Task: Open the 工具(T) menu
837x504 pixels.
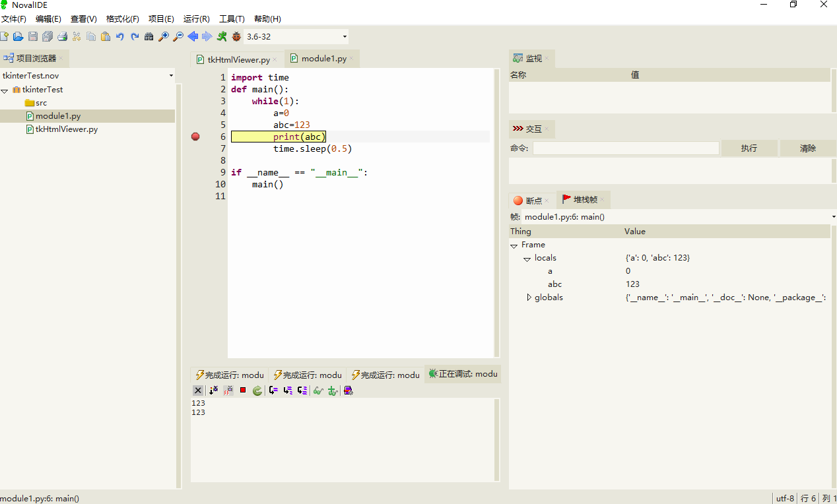Action: (x=232, y=19)
